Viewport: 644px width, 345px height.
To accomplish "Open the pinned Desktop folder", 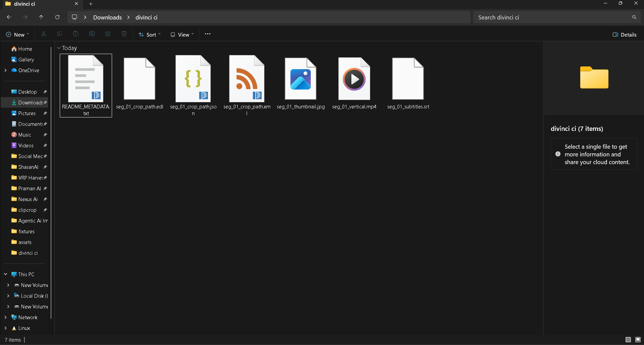I will click(28, 92).
